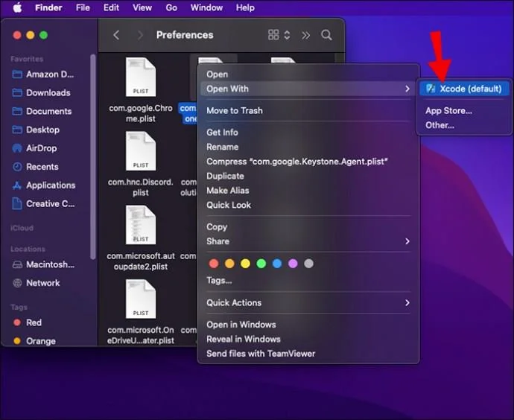
Task: Choose Open in Windows
Action: click(x=241, y=325)
